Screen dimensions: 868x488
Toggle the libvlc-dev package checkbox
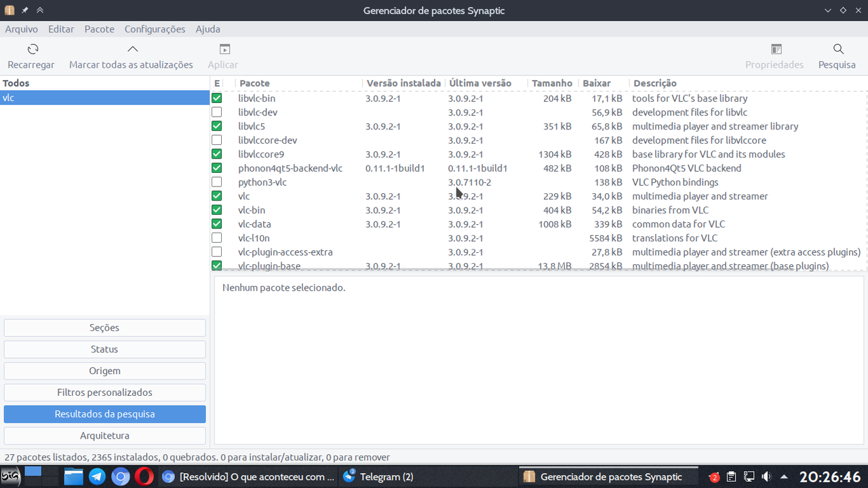click(217, 112)
